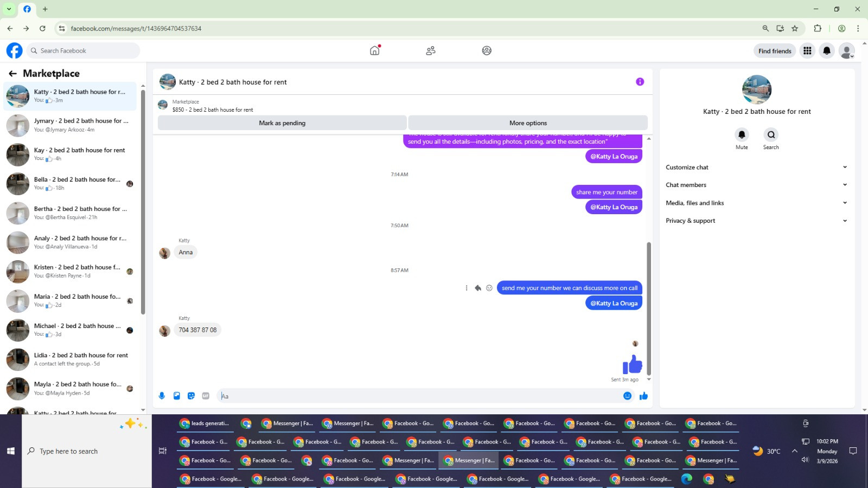Open Jymary 2 bed 2 bath conversation

click(x=71, y=125)
